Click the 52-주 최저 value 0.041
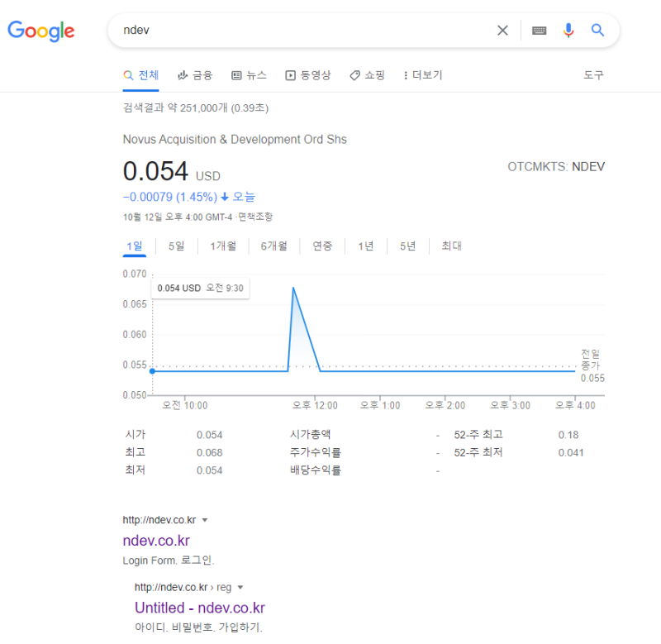This screenshot has width=661, height=644. tap(571, 453)
